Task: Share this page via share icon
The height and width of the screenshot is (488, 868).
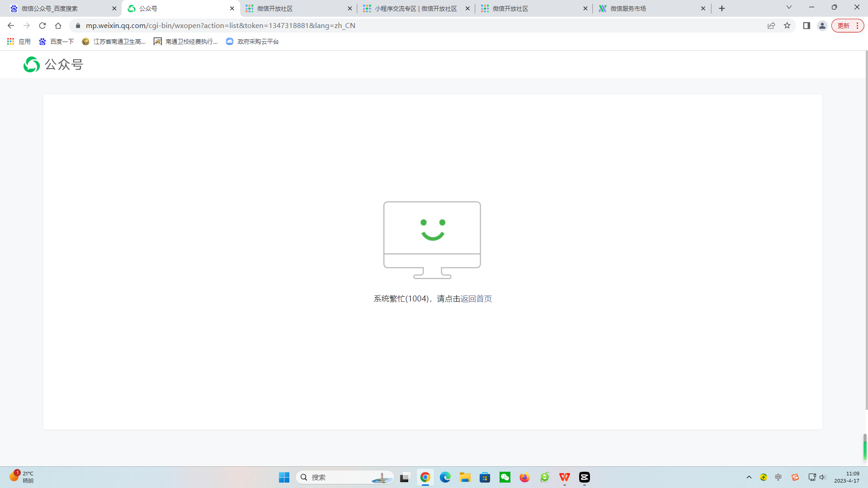Action: 771,26
